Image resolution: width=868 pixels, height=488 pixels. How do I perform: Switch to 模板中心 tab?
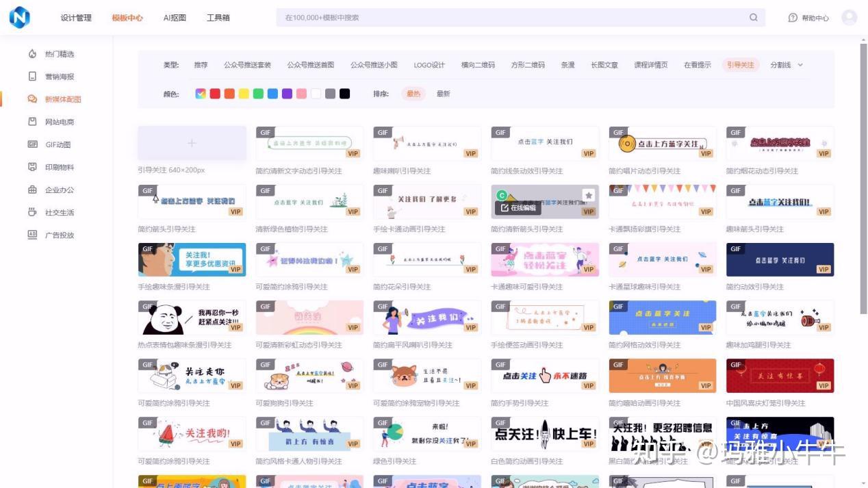click(127, 18)
